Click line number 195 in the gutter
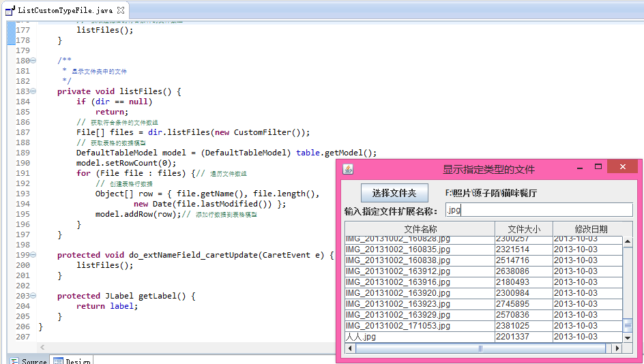Screen dimensions: 644x364 pyautogui.click(x=23, y=214)
